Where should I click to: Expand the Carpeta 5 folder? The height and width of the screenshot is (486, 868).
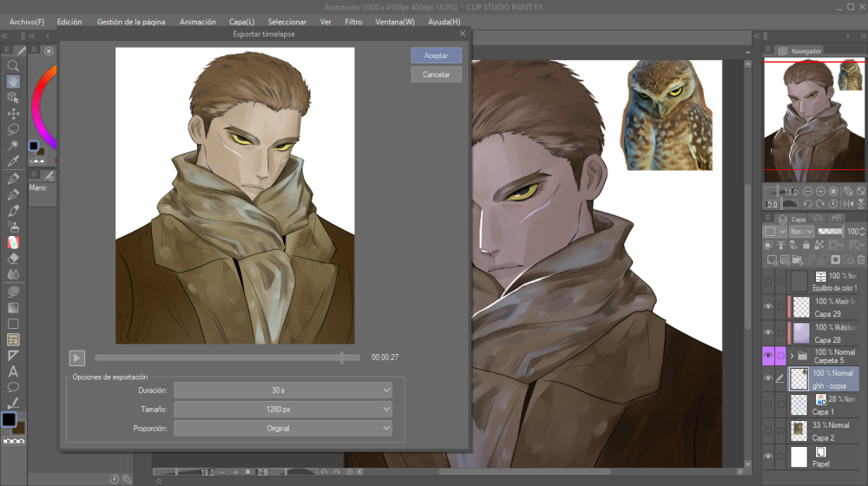[x=792, y=356]
